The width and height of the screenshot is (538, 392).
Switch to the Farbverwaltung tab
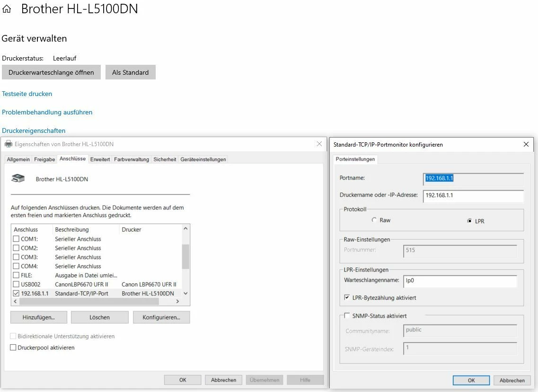tap(132, 159)
